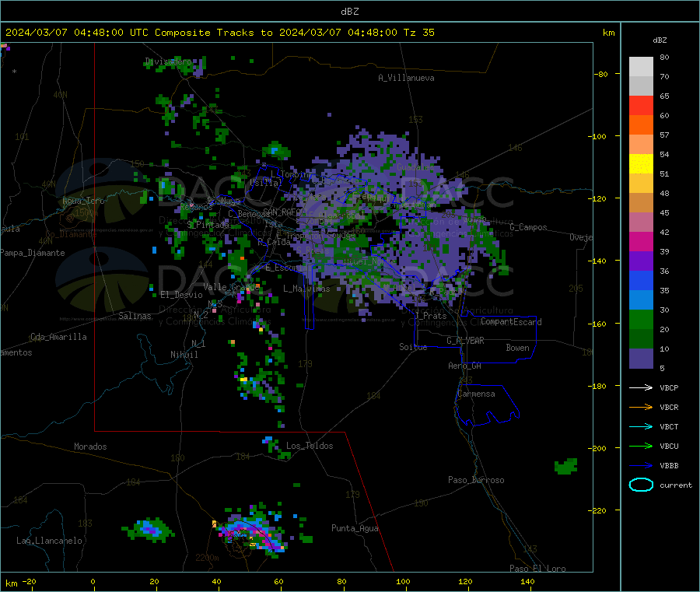Click the Guadales map label
The image size is (700, 592).
(415, 167)
